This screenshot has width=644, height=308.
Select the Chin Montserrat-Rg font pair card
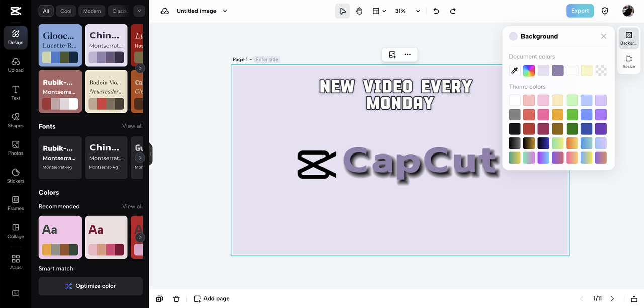pyautogui.click(x=106, y=158)
